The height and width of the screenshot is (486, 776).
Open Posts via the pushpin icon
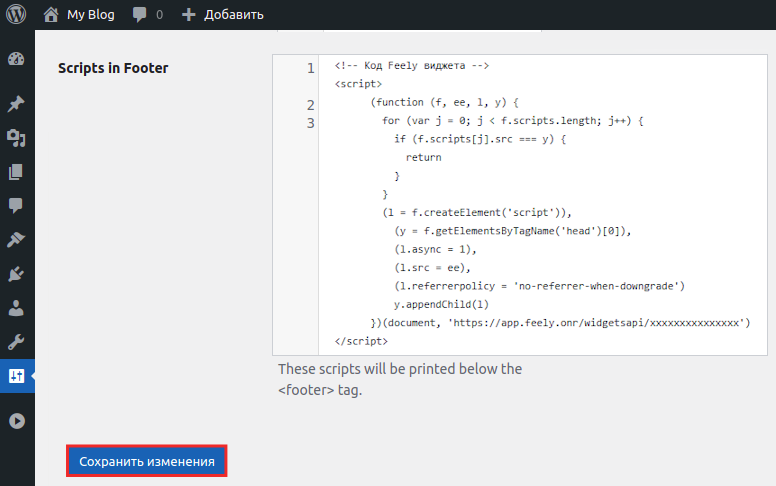click(x=16, y=103)
